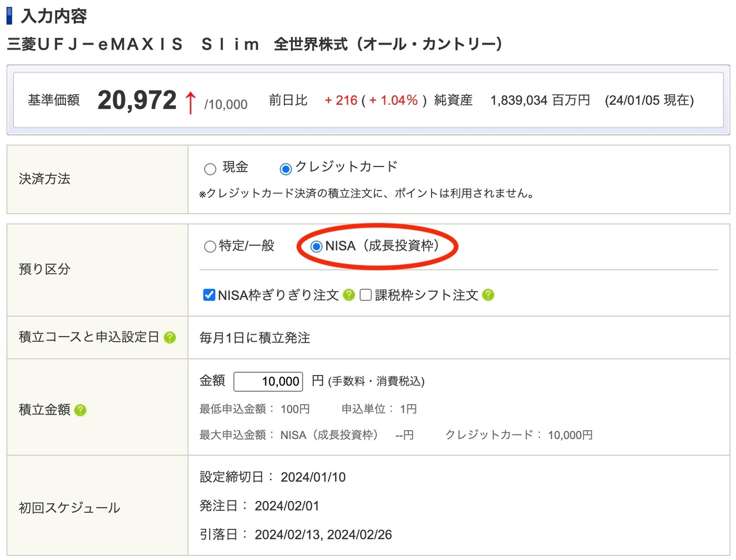Click the 設定締切日： 2024/01/10 text
Viewport: 736px width, 560px height.
(273, 477)
